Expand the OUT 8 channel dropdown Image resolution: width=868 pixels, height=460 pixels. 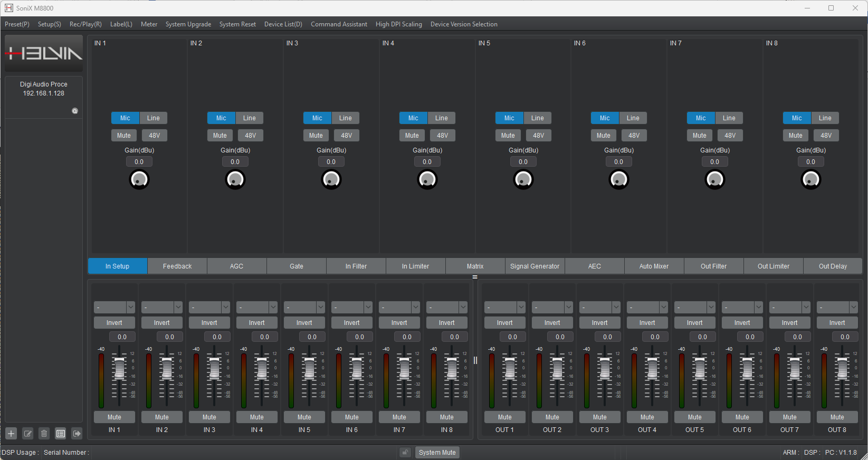pos(837,307)
